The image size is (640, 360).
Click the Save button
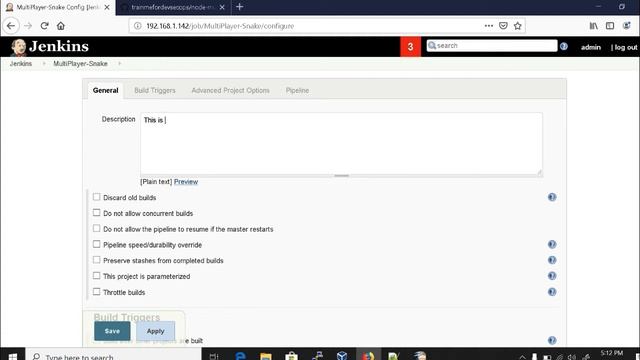tap(112, 331)
